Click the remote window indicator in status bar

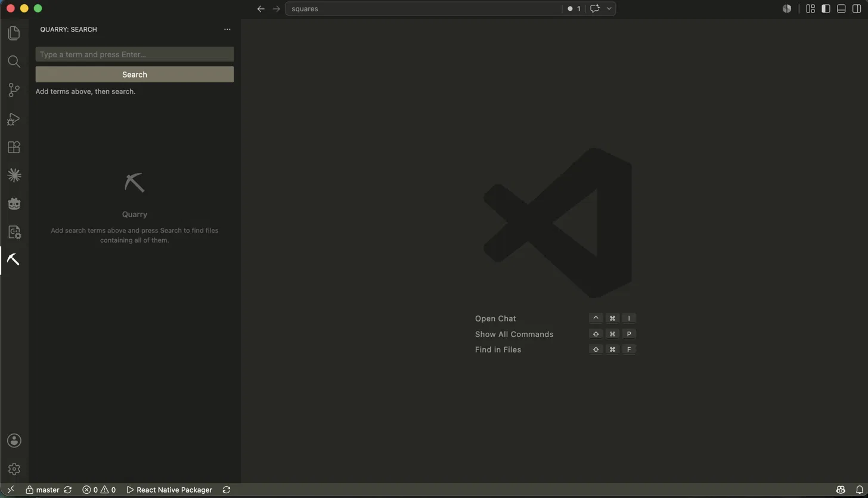click(10, 490)
